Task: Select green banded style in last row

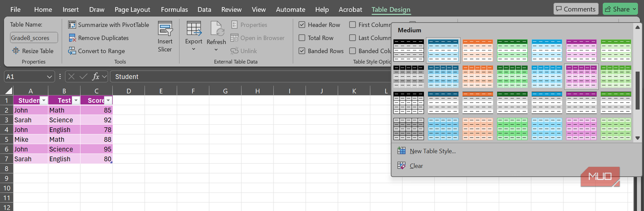Action: click(512, 129)
